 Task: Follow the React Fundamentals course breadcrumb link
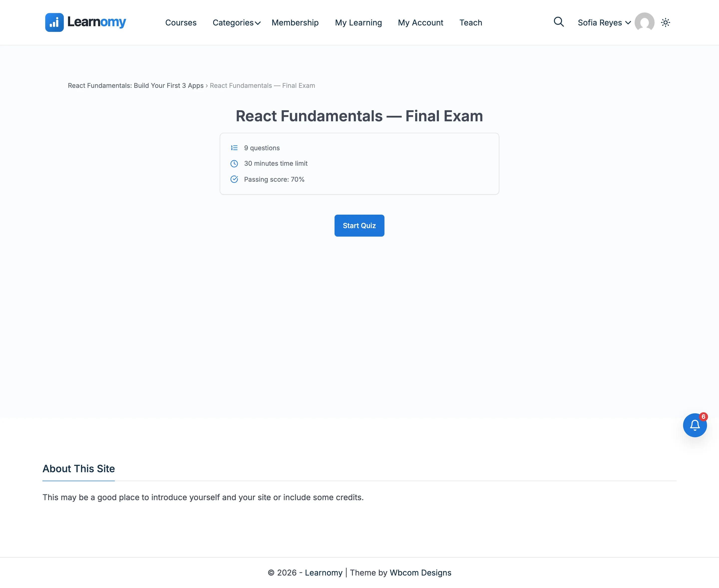136,86
